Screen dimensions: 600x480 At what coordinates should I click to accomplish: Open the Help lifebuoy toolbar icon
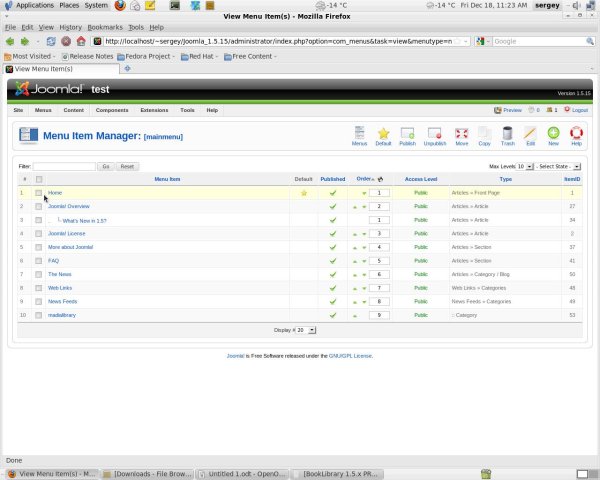click(x=576, y=136)
